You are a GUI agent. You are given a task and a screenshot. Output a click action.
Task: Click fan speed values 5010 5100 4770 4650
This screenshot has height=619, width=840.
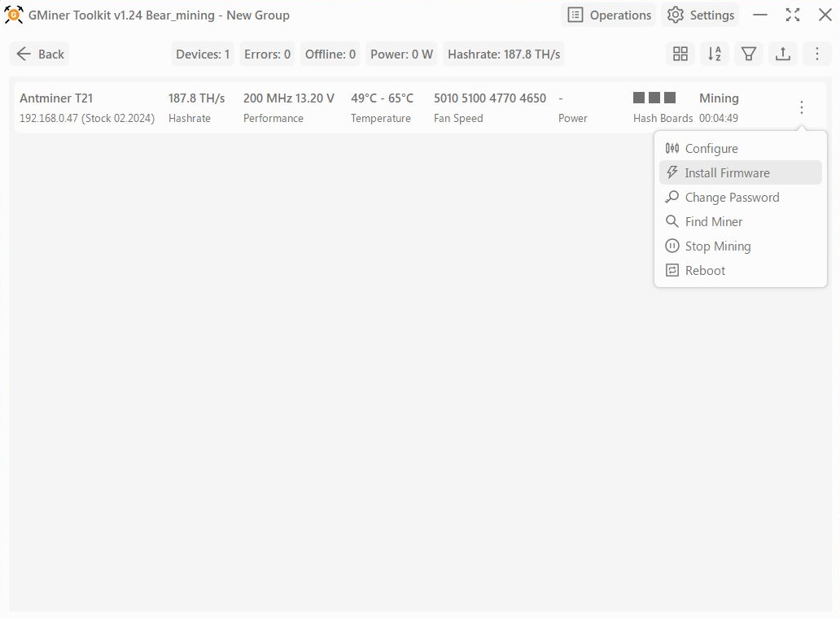click(490, 98)
